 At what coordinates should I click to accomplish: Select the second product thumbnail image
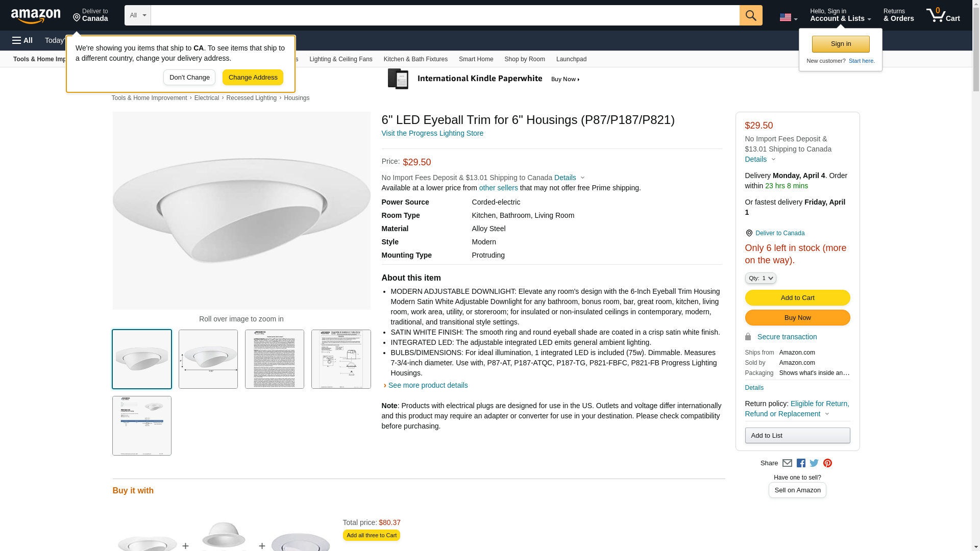208,359
